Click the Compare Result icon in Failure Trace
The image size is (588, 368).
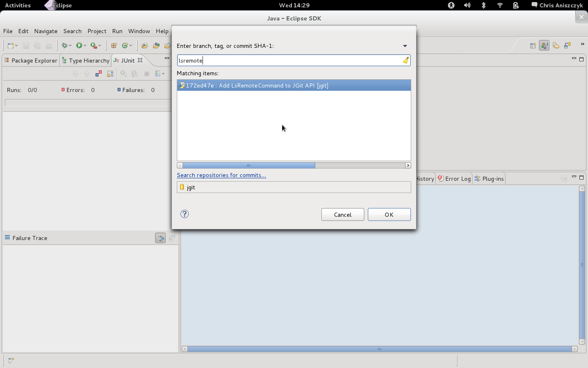pyautogui.click(x=172, y=238)
